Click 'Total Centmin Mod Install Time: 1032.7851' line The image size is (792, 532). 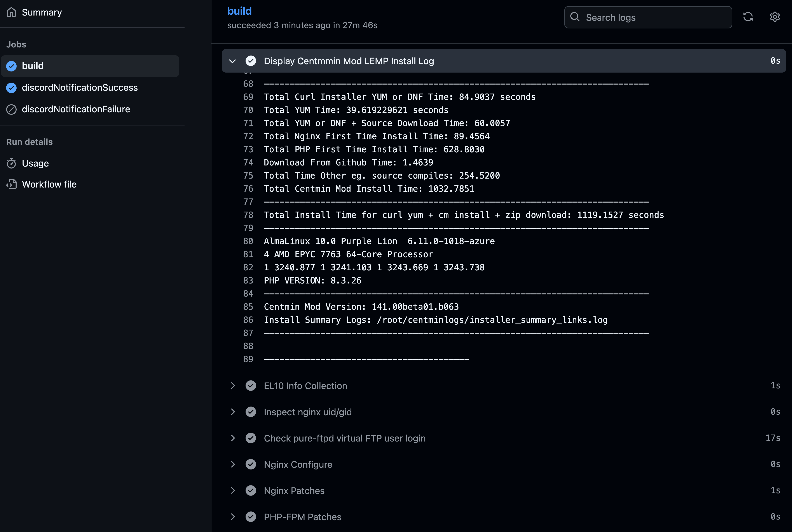[x=369, y=189]
